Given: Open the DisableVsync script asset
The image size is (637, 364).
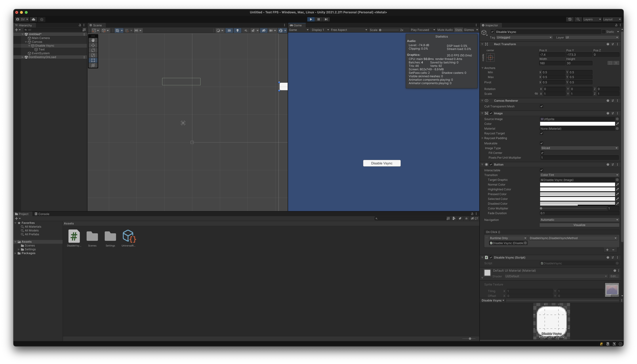Looking at the screenshot, I should click(x=74, y=236).
